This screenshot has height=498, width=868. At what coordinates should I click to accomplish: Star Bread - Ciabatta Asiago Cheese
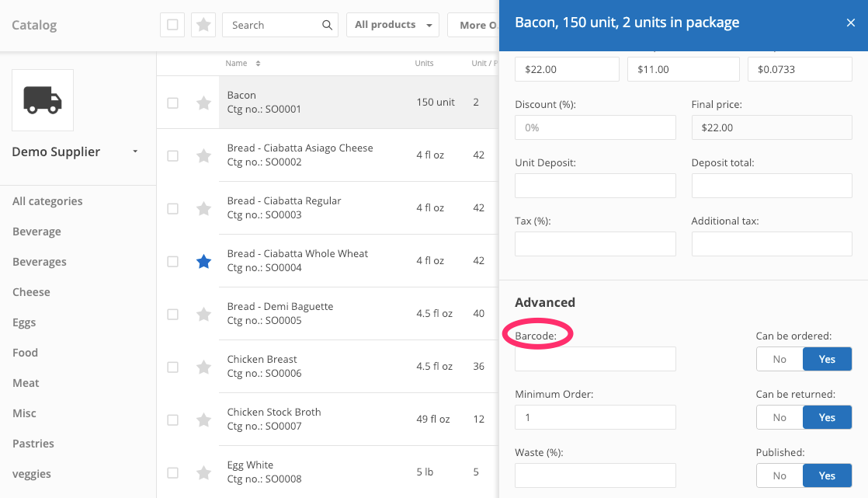[203, 155]
